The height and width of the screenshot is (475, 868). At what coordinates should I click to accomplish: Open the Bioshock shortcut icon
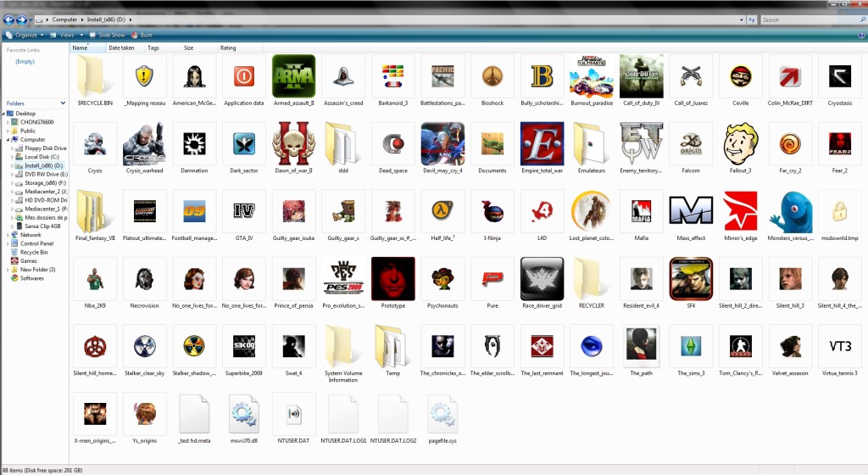(492, 76)
